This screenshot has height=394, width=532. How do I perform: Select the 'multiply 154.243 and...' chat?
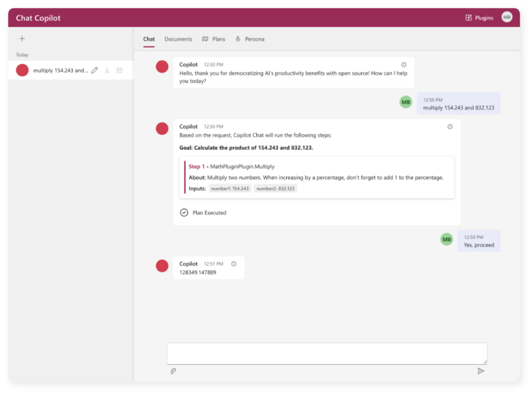[60, 71]
